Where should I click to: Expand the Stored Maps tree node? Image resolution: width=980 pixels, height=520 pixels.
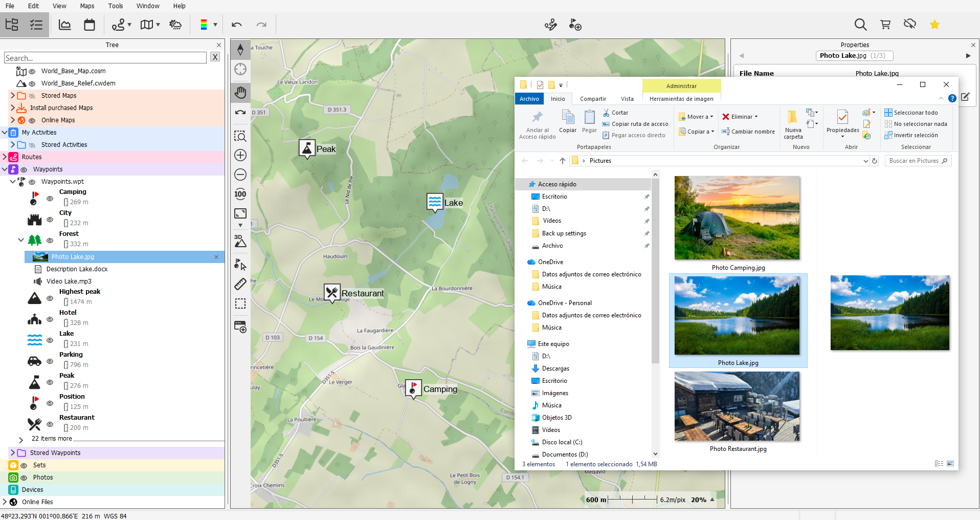pos(13,96)
